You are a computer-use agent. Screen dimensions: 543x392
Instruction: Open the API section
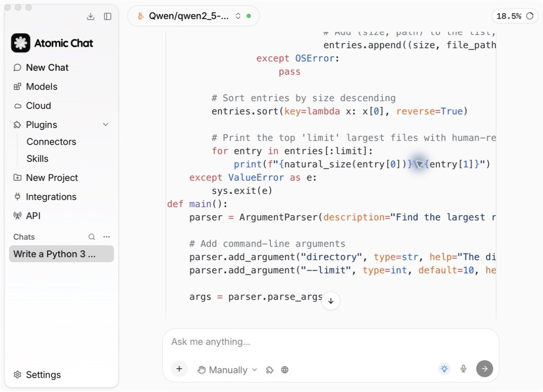point(33,216)
